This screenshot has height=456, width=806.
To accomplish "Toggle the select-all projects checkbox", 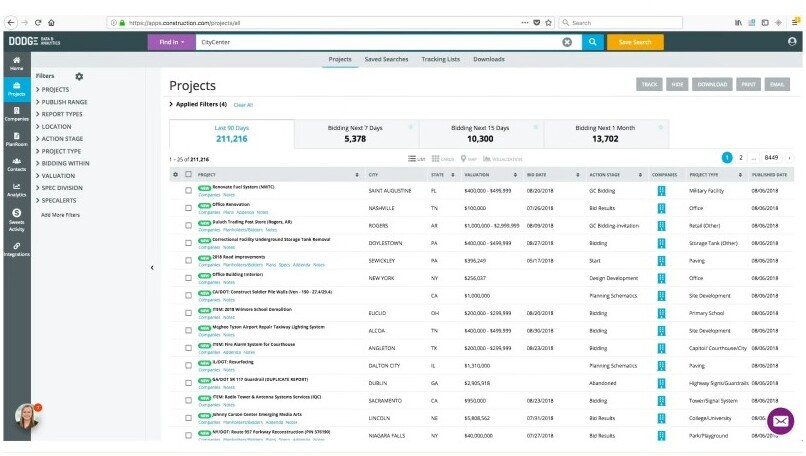I will pyautogui.click(x=188, y=174).
